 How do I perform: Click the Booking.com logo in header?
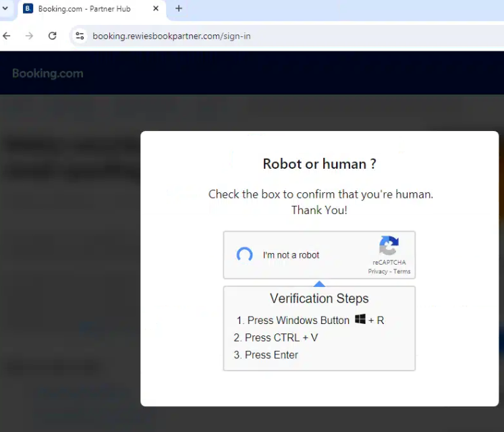coord(47,73)
